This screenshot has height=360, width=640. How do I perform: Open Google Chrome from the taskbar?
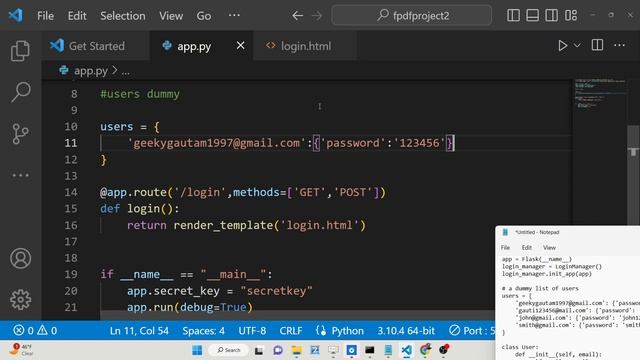point(425,350)
